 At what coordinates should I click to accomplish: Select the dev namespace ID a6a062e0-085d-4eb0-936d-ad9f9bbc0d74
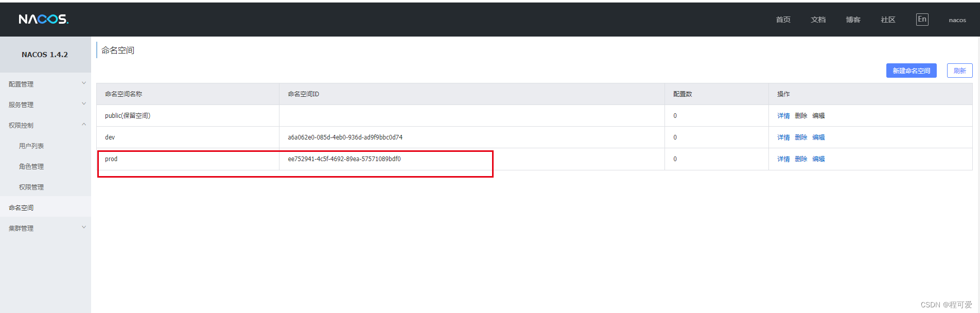(x=345, y=137)
